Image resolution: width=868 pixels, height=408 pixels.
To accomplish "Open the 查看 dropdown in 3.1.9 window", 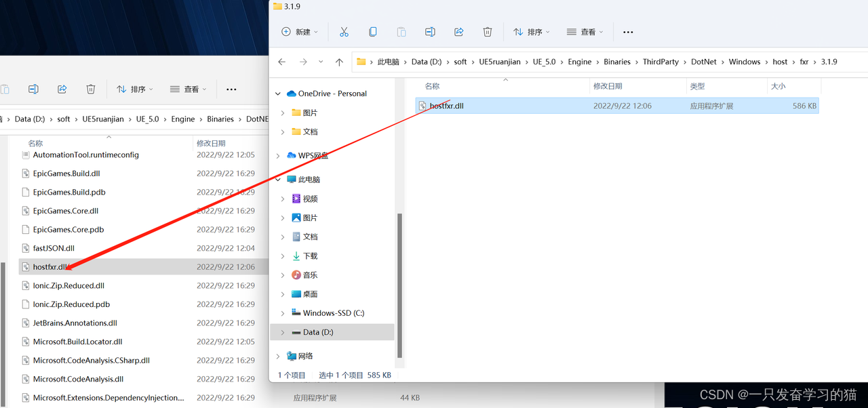I will point(585,32).
